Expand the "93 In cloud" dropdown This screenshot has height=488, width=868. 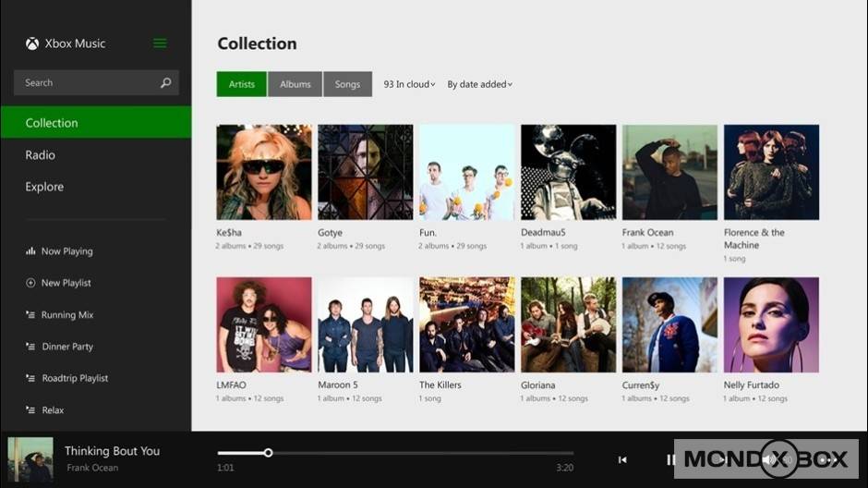click(409, 84)
